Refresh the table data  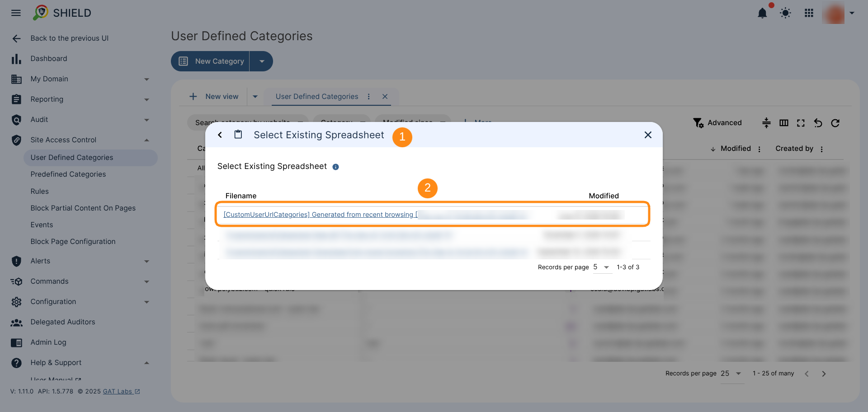(835, 123)
